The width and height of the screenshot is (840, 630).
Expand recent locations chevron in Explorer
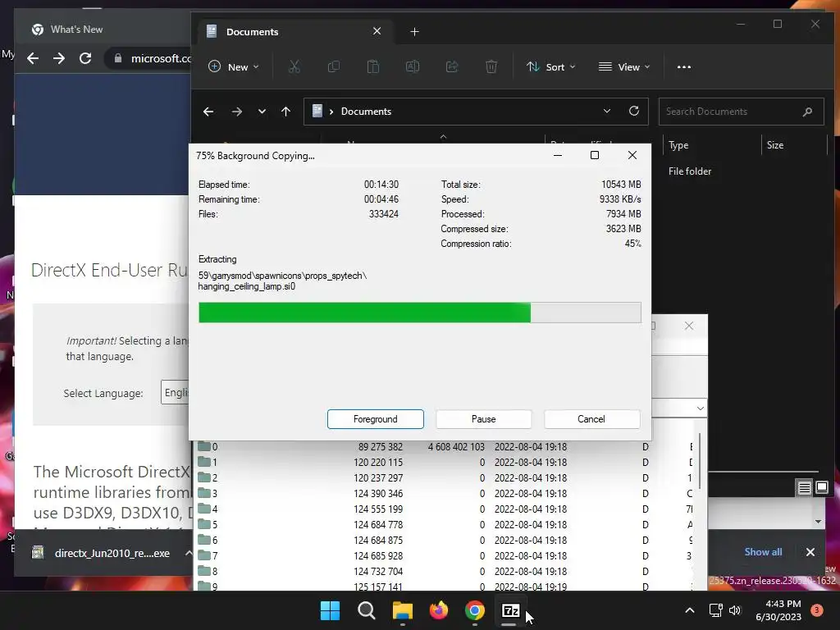pos(262,112)
